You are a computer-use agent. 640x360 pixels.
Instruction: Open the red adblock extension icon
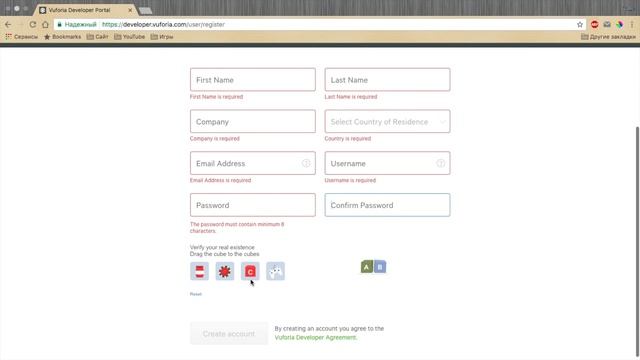pos(595,24)
